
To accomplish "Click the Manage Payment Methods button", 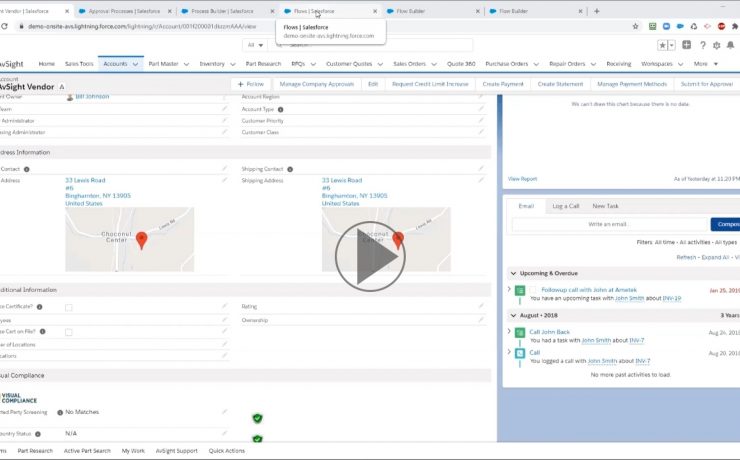I will pos(632,84).
